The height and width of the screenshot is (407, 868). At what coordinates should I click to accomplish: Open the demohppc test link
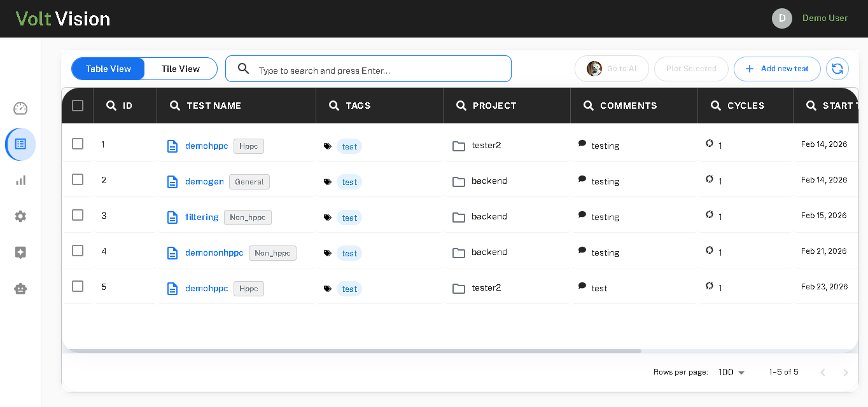207,145
